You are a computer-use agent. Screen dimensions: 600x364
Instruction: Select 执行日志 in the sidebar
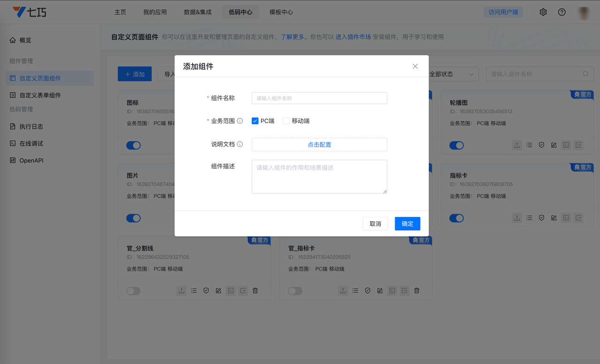tap(31, 126)
